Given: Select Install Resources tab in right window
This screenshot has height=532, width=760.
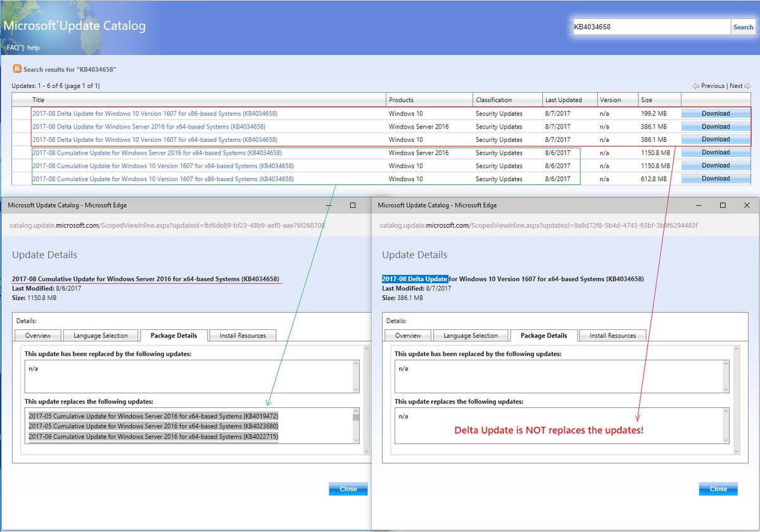Looking at the screenshot, I should 612,335.
